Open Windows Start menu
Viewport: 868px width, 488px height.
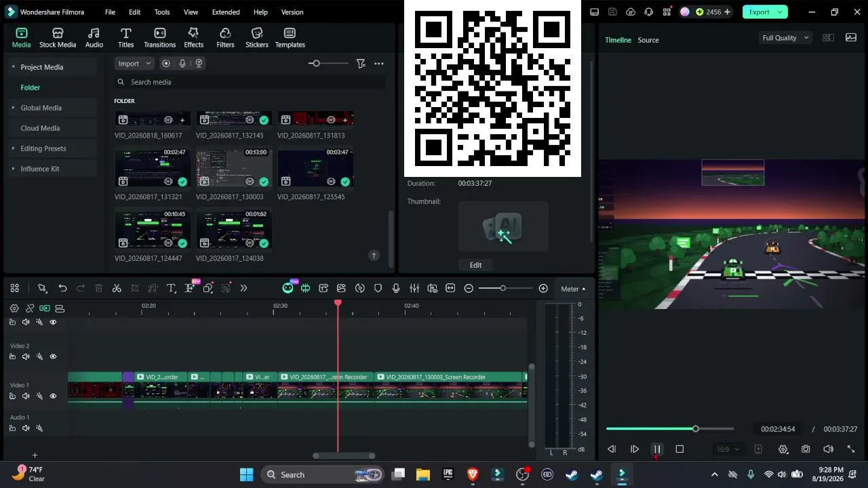click(246, 474)
